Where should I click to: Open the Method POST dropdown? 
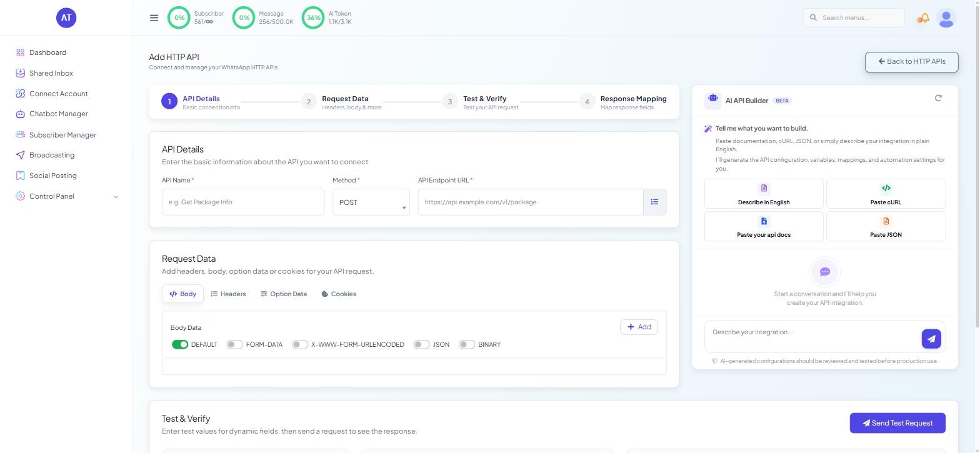click(371, 202)
